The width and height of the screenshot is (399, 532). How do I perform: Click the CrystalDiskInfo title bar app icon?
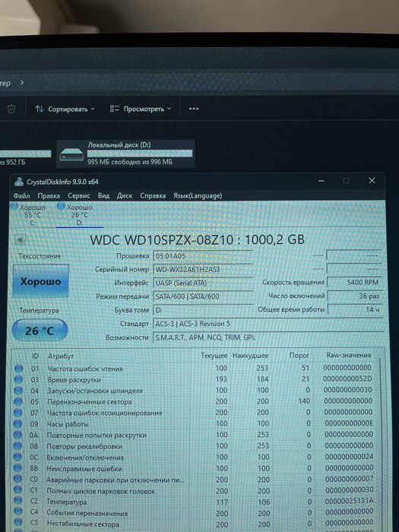pyautogui.click(x=19, y=182)
